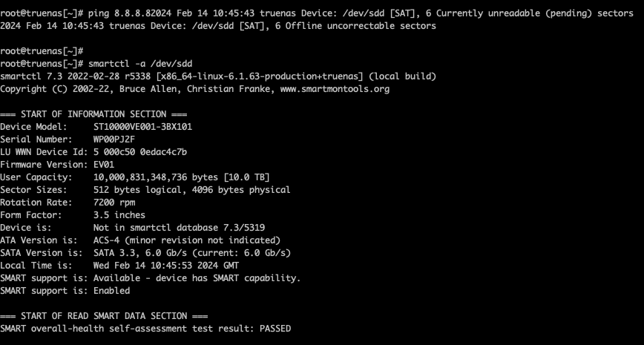The image size is (644, 345).
Task: Click the Firmware Version value EV01
Action: click(x=104, y=165)
